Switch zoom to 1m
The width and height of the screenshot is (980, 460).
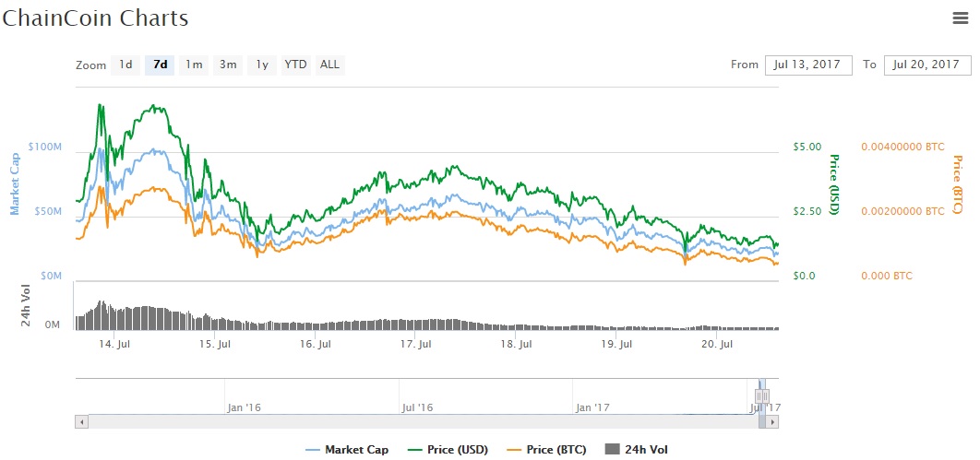[x=194, y=65]
